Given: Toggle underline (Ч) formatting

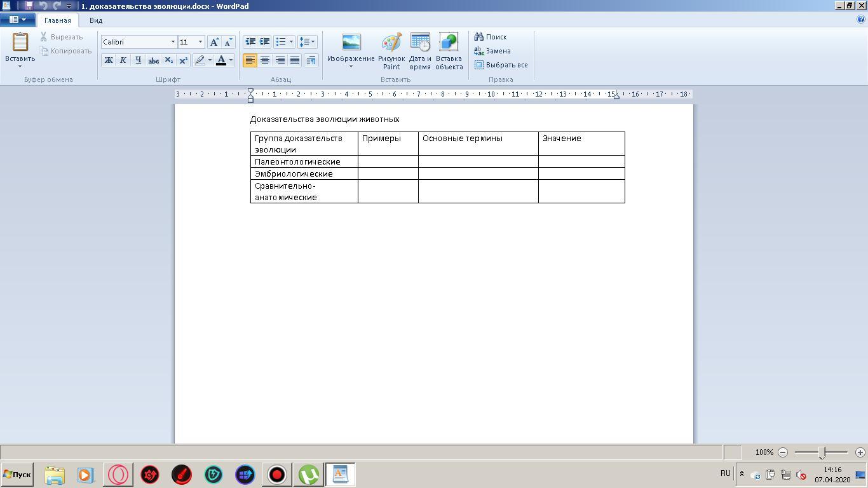Looking at the screenshot, I should point(138,60).
